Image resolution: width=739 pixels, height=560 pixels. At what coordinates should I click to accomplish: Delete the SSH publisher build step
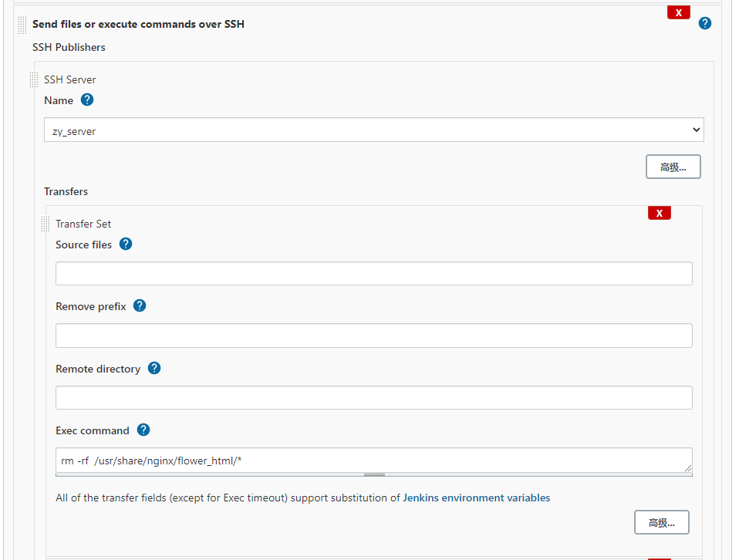(678, 12)
